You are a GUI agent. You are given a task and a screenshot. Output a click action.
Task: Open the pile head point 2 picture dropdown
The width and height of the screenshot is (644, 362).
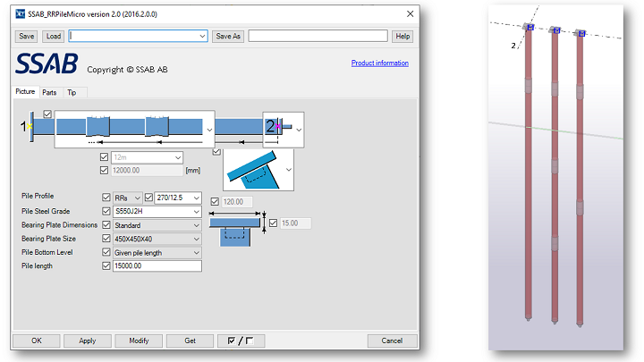tap(299, 130)
